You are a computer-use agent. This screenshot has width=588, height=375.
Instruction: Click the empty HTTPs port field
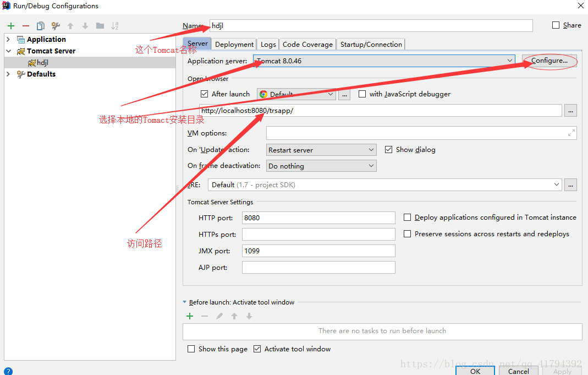tap(318, 234)
